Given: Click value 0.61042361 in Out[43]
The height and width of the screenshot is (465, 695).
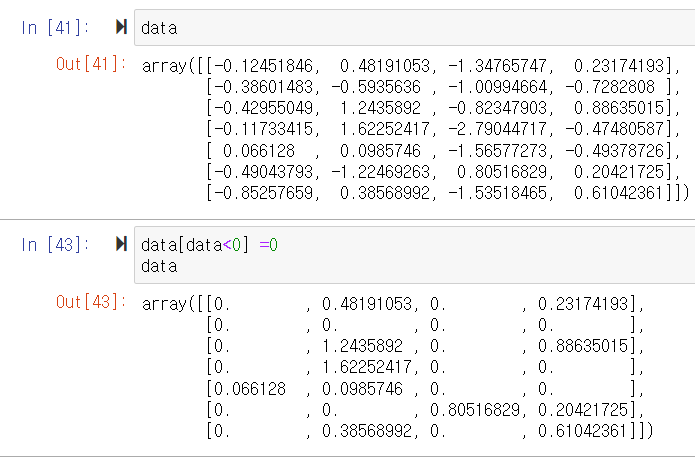Looking at the screenshot, I should pyautogui.click(x=583, y=430).
